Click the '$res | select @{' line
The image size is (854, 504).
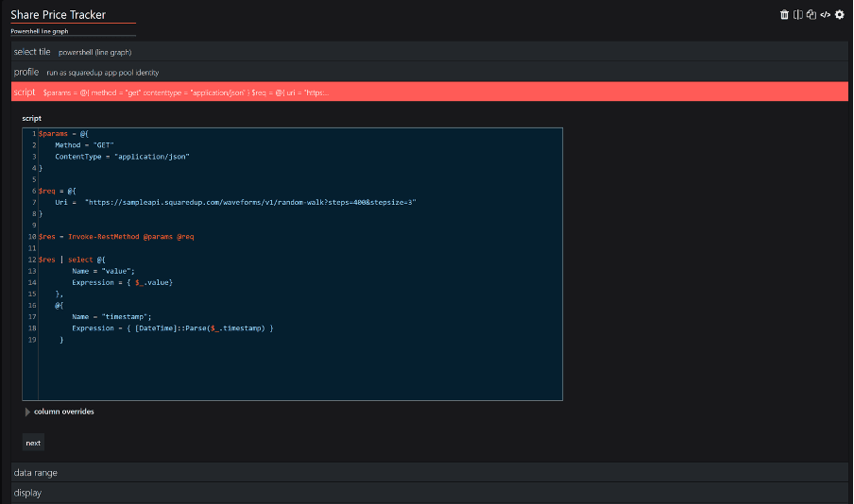(72, 260)
